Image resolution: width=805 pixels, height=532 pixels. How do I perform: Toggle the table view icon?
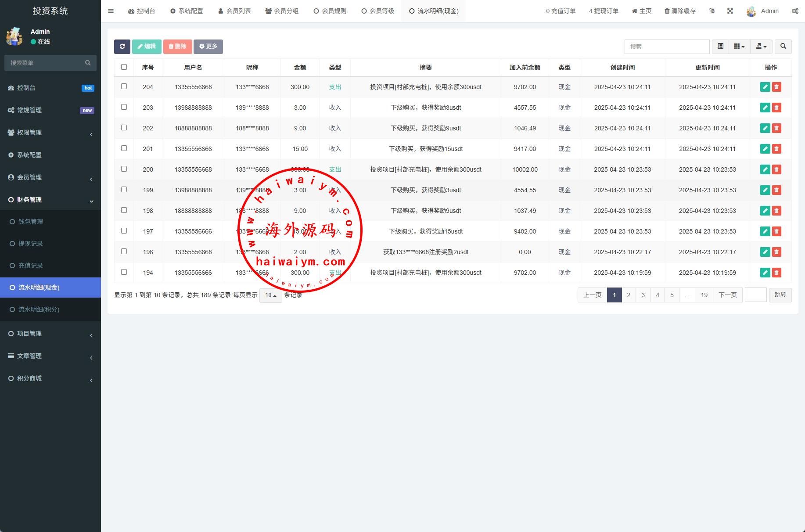coord(720,47)
